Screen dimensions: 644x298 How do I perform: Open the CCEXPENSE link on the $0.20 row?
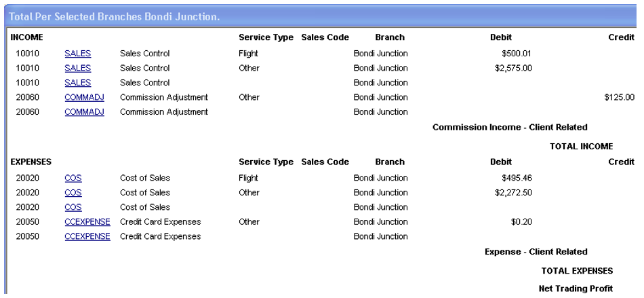[87, 222]
